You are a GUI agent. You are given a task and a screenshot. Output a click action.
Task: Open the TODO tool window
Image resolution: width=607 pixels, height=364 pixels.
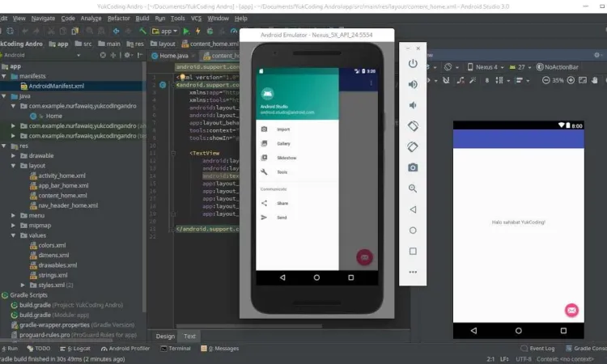coord(39,349)
